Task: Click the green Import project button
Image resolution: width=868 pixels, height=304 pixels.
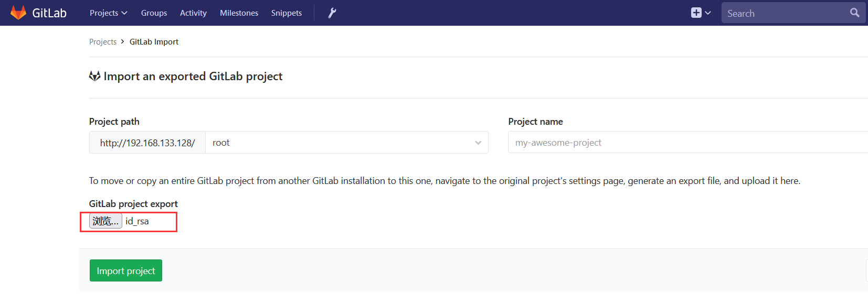Action: [126, 270]
